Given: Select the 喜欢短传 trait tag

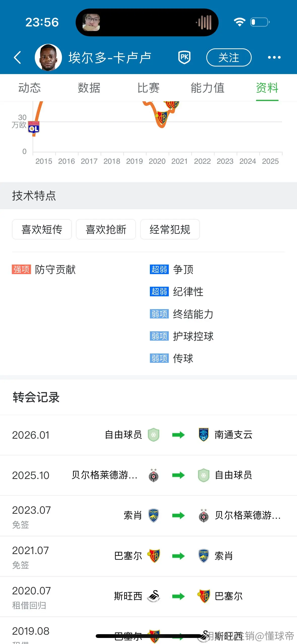Looking at the screenshot, I should coord(42,229).
